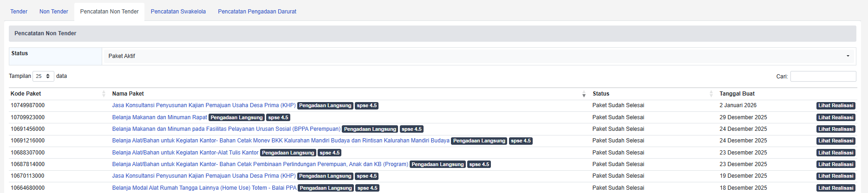Open the Pencatatan Swakelola tab
868x193 pixels.
[x=178, y=12]
